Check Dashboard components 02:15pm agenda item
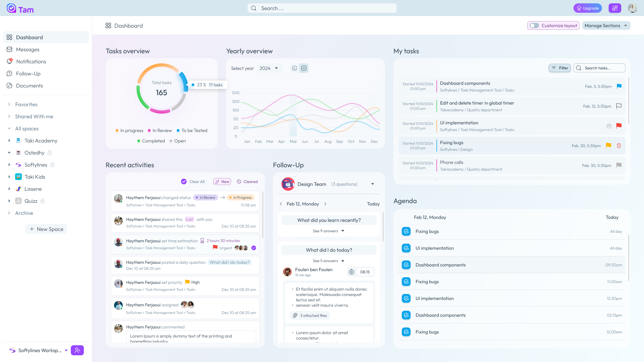This screenshot has height=362, width=644. 406,315
